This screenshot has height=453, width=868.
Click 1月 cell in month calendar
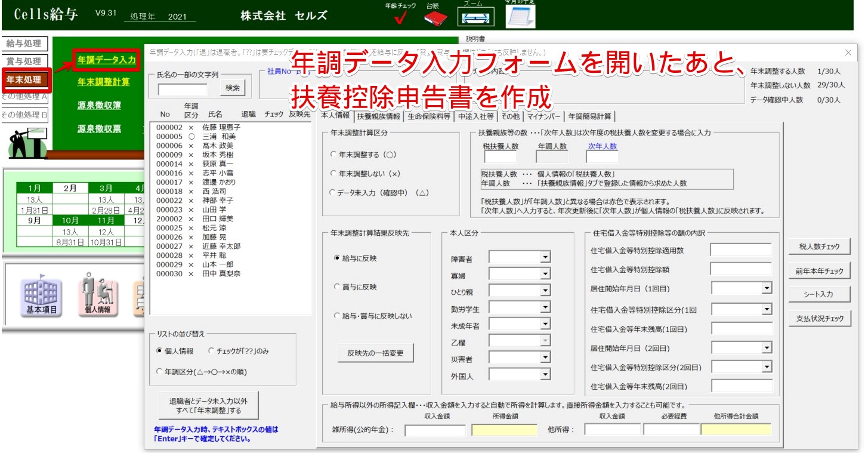35,188
